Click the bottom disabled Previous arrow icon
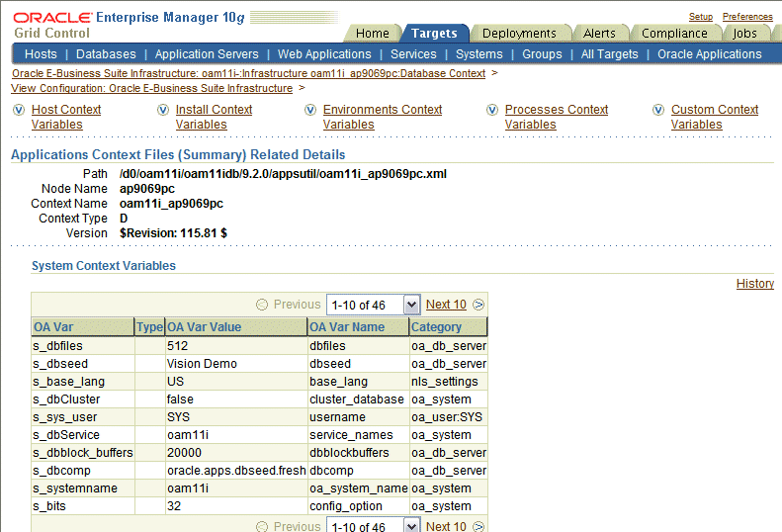Image resolution: width=782 pixels, height=532 pixels. [x=262, y=526]
